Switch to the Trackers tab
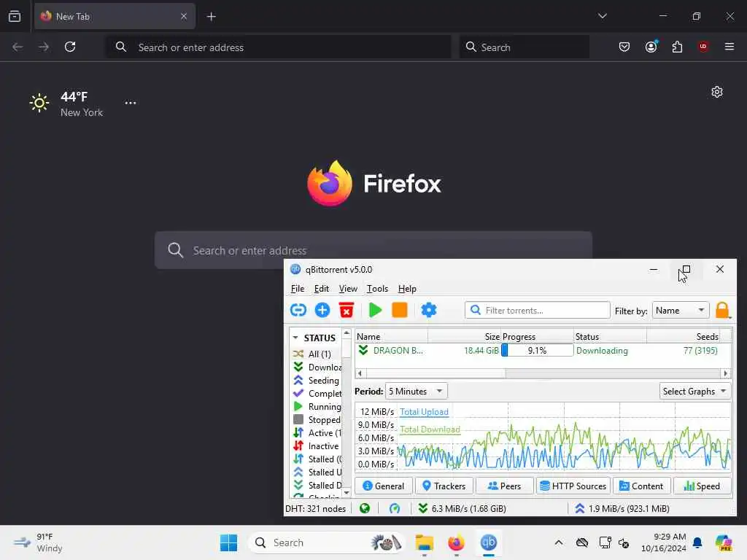The height and width of the screenshot is (560, 747). [x=444, y=486]
